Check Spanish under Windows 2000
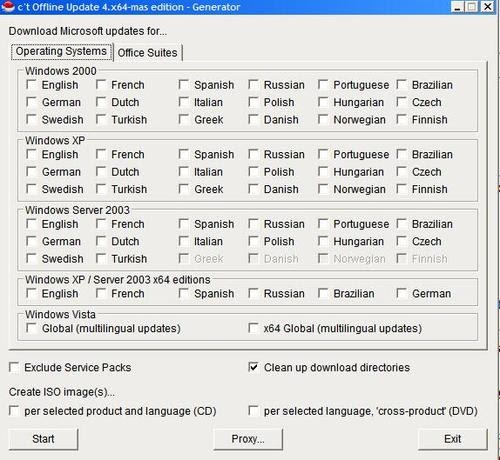Viewport: 500px width, 460px height. click(x=184, y=85)
